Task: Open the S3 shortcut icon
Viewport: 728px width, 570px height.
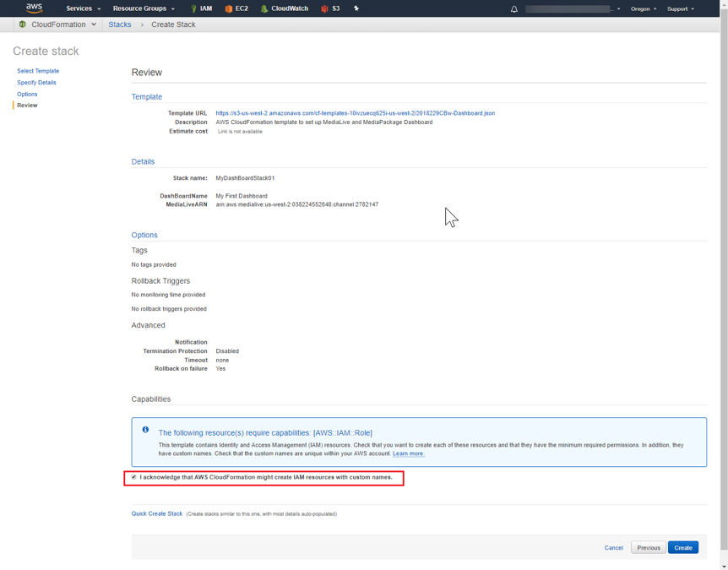Action: (324, 8)
